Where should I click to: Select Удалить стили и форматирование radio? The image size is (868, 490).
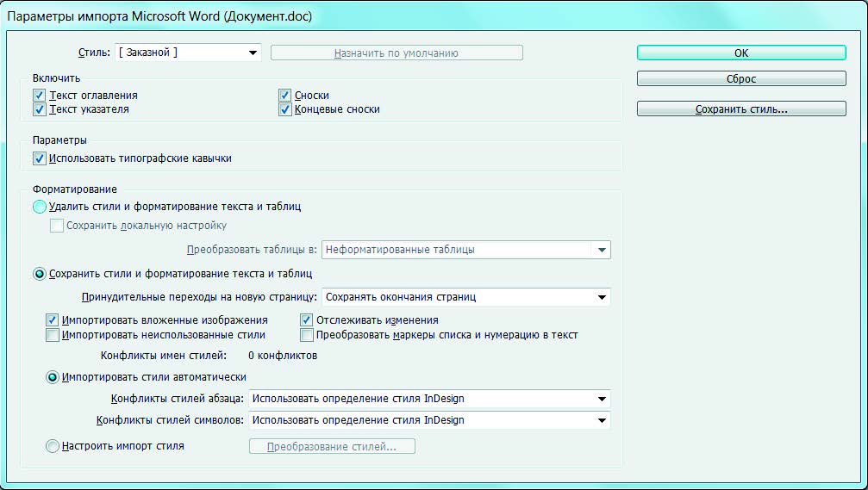[40, 207]
